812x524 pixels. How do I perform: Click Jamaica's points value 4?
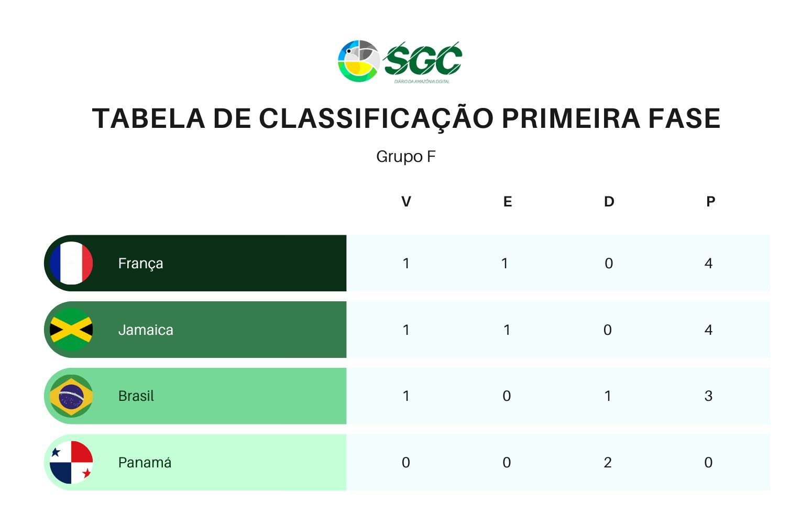click(709, 330)
